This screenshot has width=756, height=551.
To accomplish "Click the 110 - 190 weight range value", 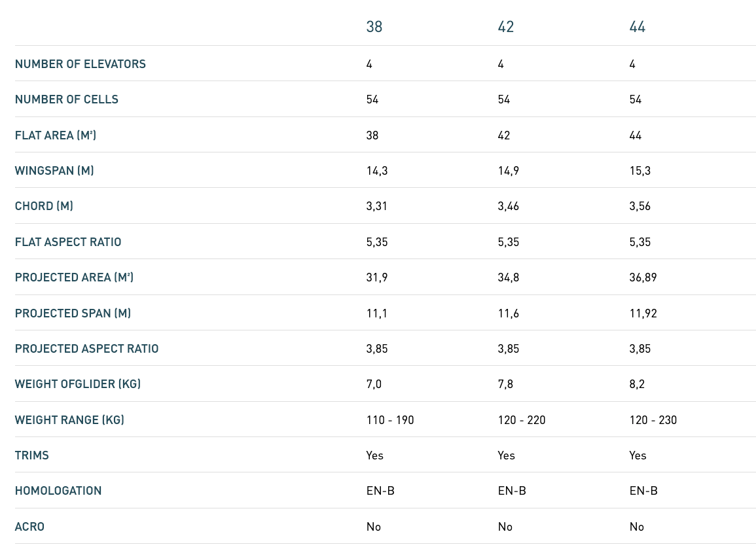I will point(390,420).
